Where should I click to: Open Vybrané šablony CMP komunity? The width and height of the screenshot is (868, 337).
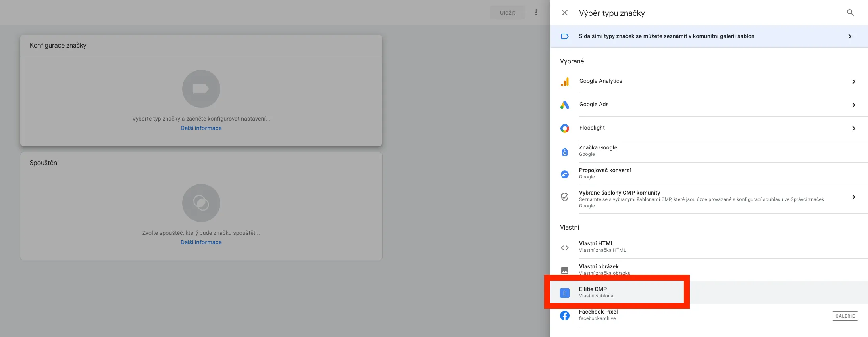[709, 199]
